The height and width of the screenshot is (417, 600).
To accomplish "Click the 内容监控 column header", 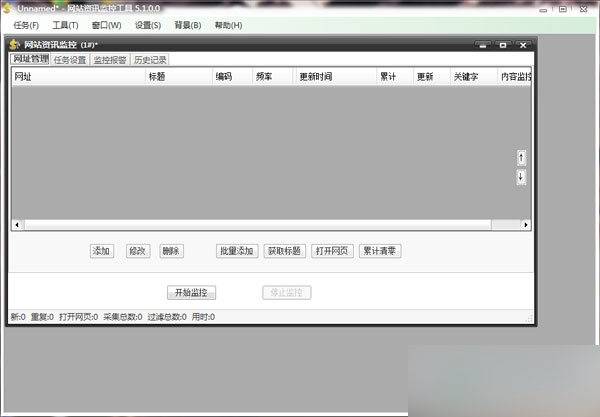I will click(514, 77).
